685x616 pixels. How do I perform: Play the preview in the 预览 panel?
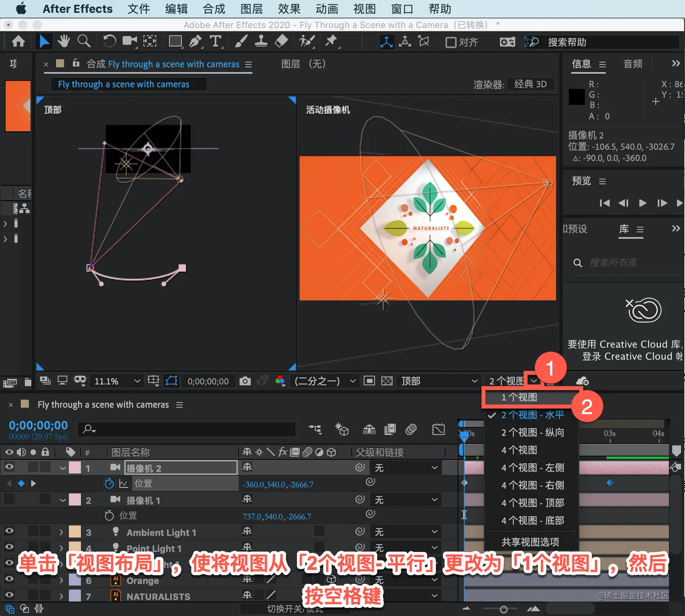tap(642, 203)
